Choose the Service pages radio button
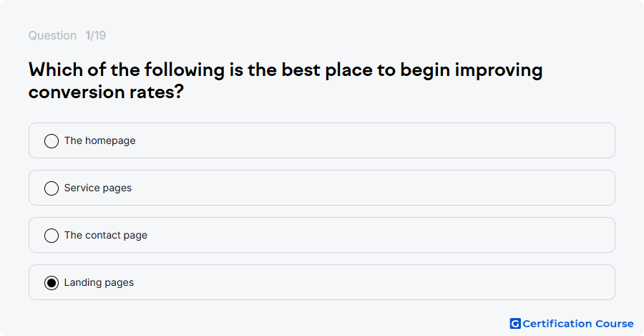The height and width of the screenshot is (336, 644). (x=52, y=188)
